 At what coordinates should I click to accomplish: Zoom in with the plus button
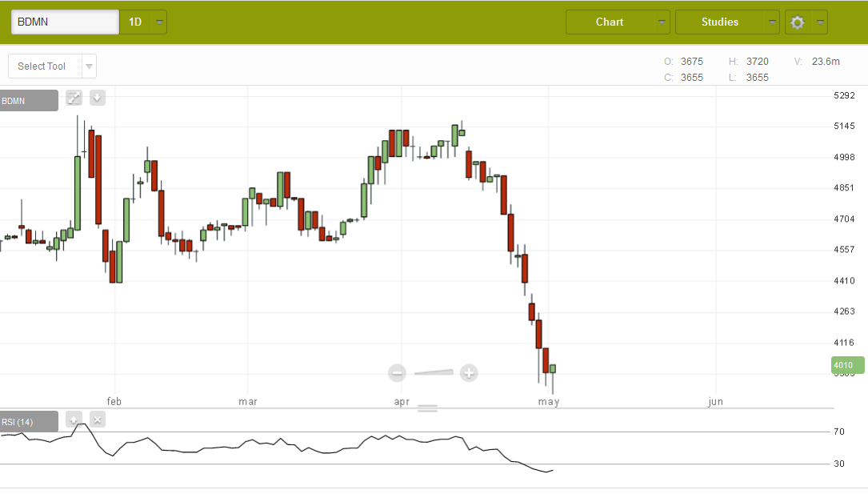[469, 372]
